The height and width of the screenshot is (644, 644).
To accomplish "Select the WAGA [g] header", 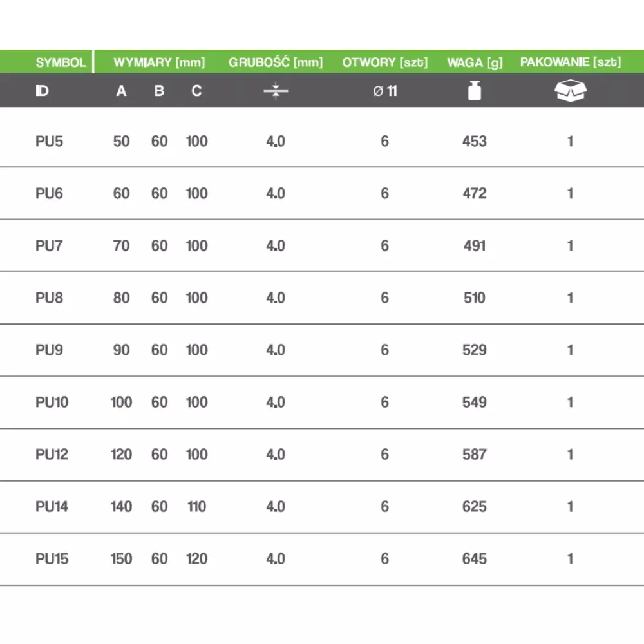I will tap(475, 62).
